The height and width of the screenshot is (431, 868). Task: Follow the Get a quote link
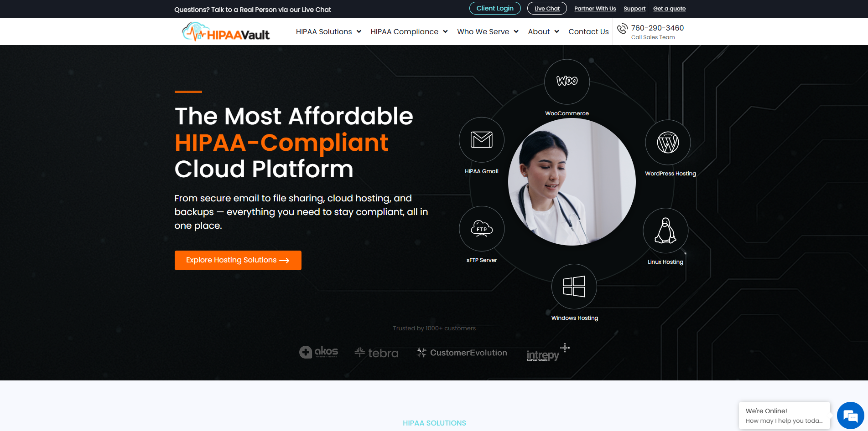click(x=669, y=9)
